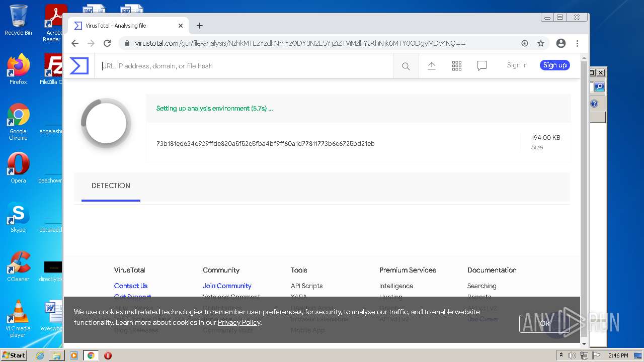Click the zoom indicator icon in address bar
The image size is (644, 362).
pos(525,43)
